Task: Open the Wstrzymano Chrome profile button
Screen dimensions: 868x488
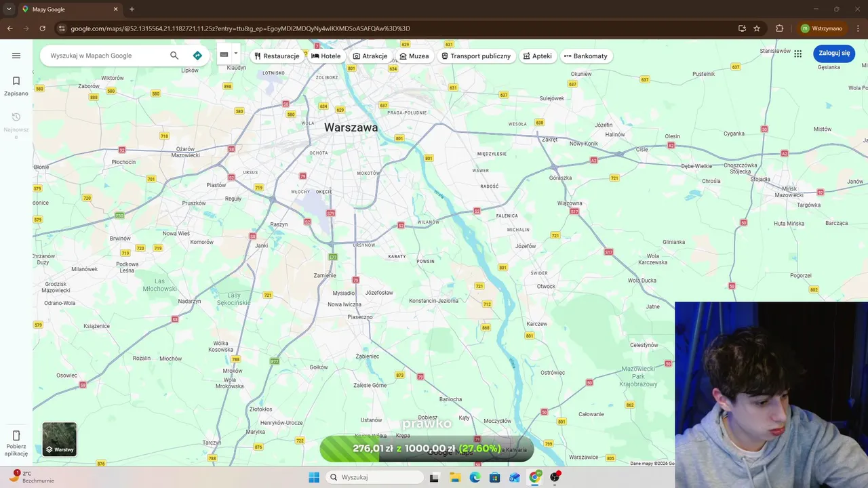Action: tap(821, 28)
